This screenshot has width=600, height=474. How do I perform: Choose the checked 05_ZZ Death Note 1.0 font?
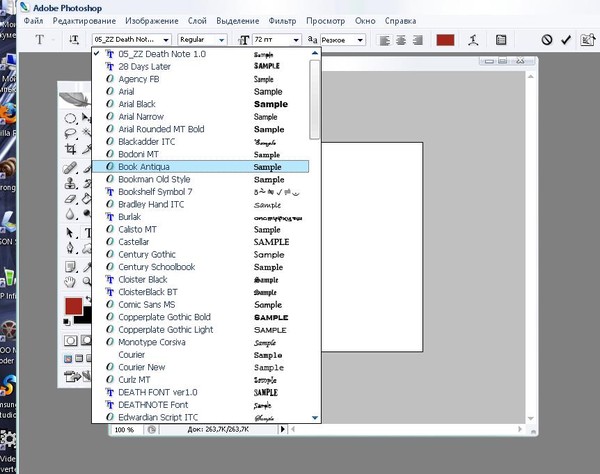[201, 54]
